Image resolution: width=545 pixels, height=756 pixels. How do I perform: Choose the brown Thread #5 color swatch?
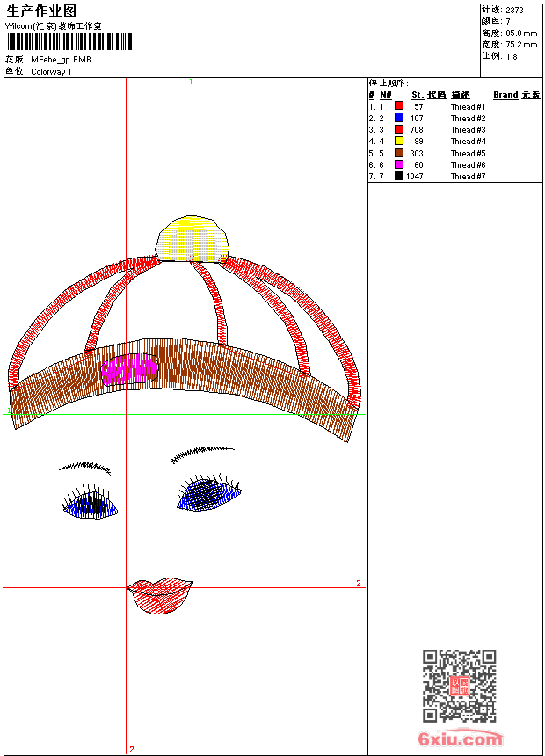[x=399, y=153]
